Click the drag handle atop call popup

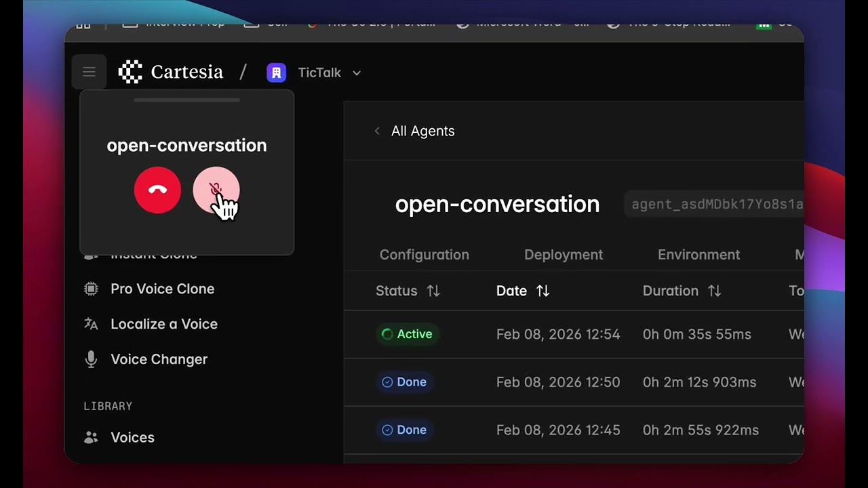(186, 100)
